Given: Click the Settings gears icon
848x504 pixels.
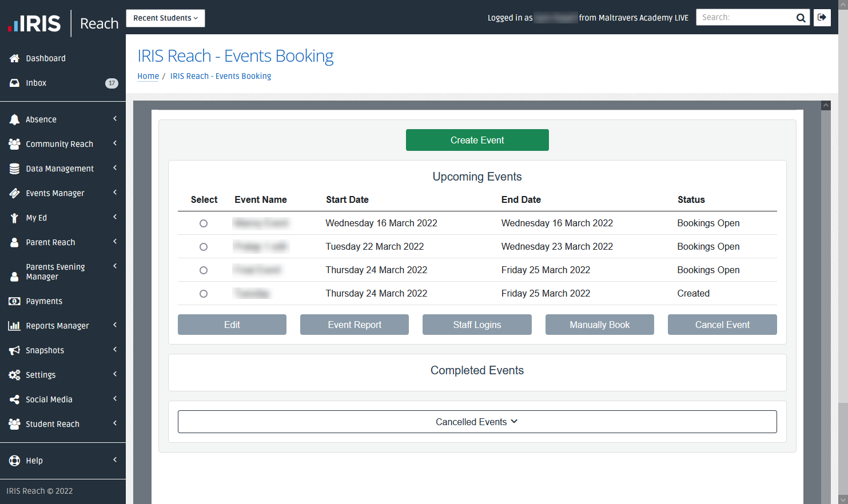Looking at the screenshot, I should 14,375.
